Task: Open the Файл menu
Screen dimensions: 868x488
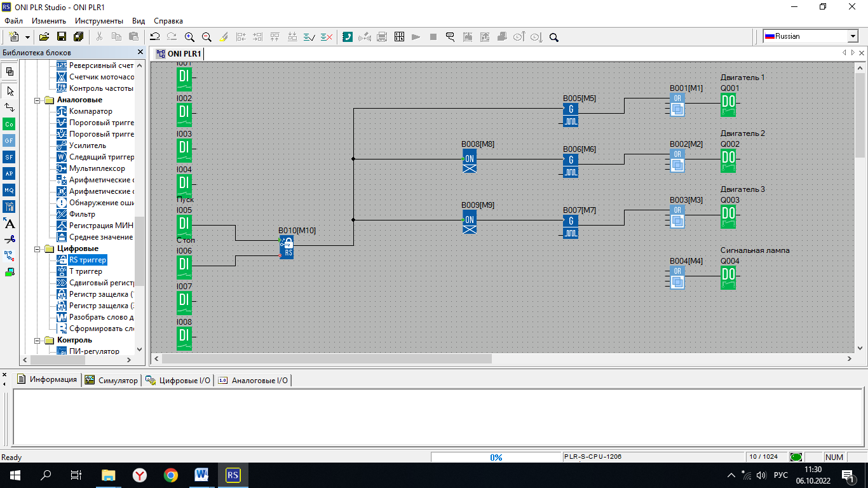Action: point(13,21)
